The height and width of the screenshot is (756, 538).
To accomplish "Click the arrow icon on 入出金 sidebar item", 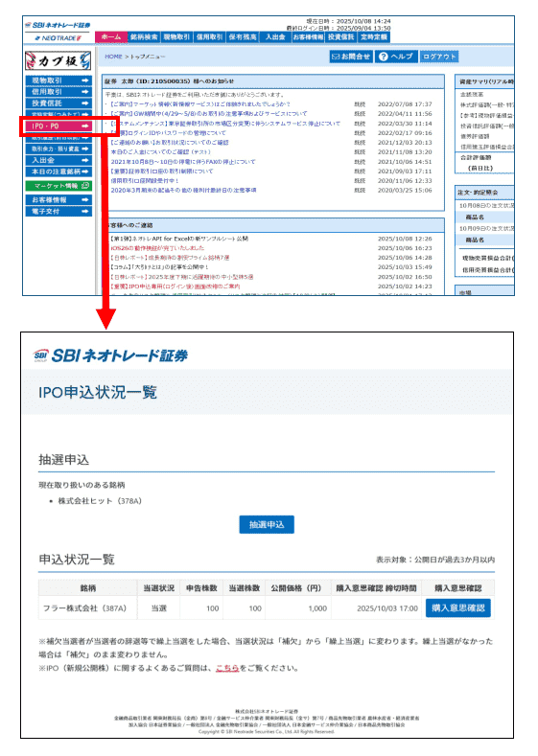I will (x=85, y=160).
